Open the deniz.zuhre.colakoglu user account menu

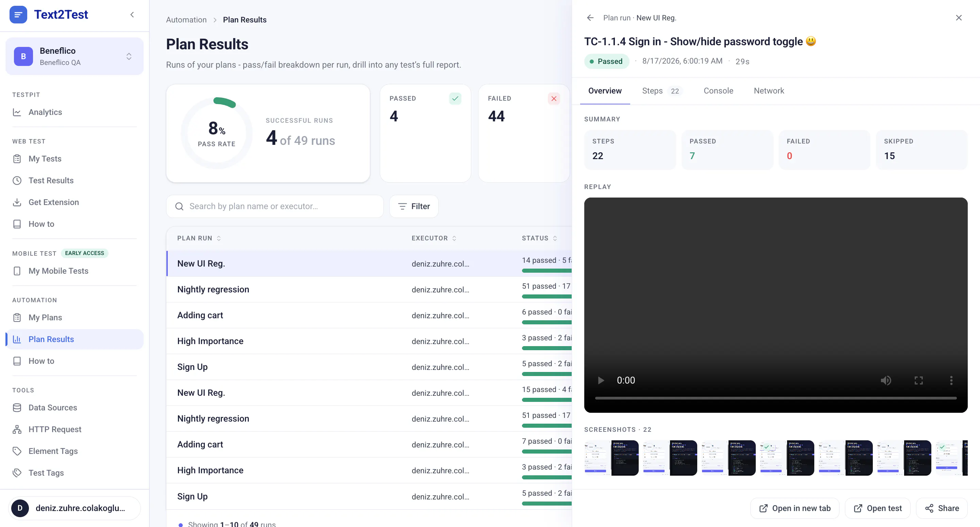[x=75, y=508]
